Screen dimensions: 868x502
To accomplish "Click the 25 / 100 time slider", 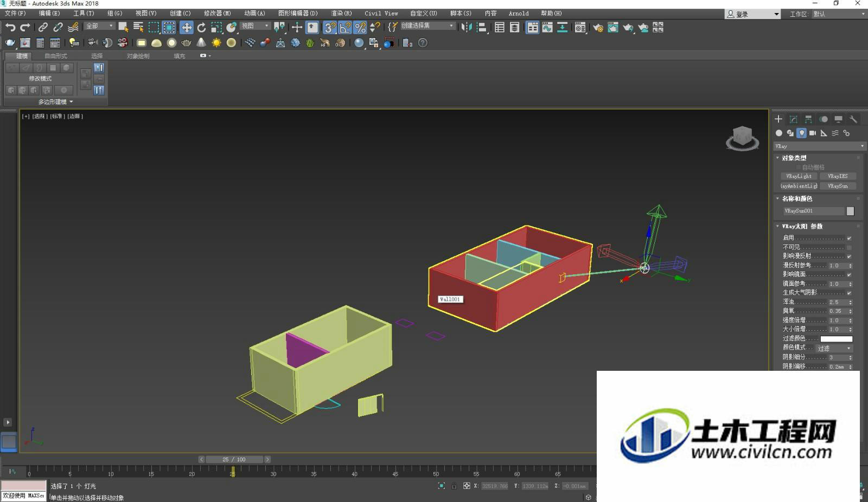I will (x=234, y=459).
